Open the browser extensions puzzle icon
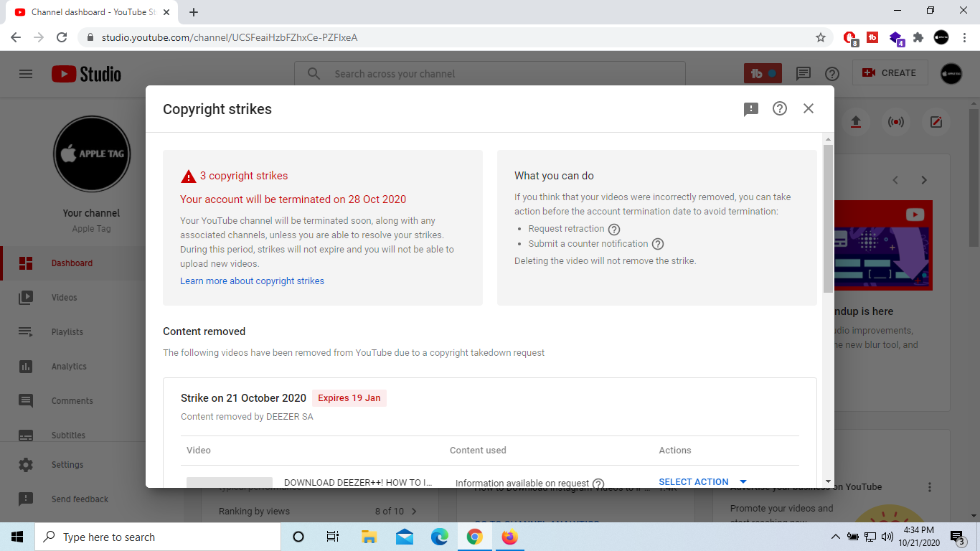 (918, 37)
